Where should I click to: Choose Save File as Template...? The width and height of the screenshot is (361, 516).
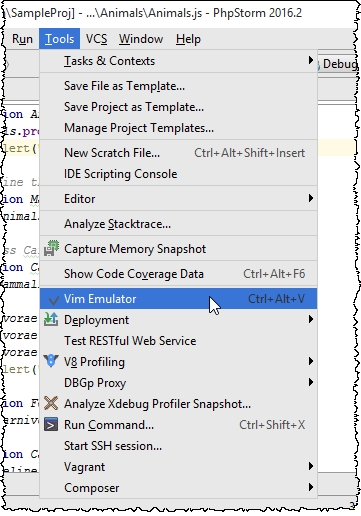(178, 86)
